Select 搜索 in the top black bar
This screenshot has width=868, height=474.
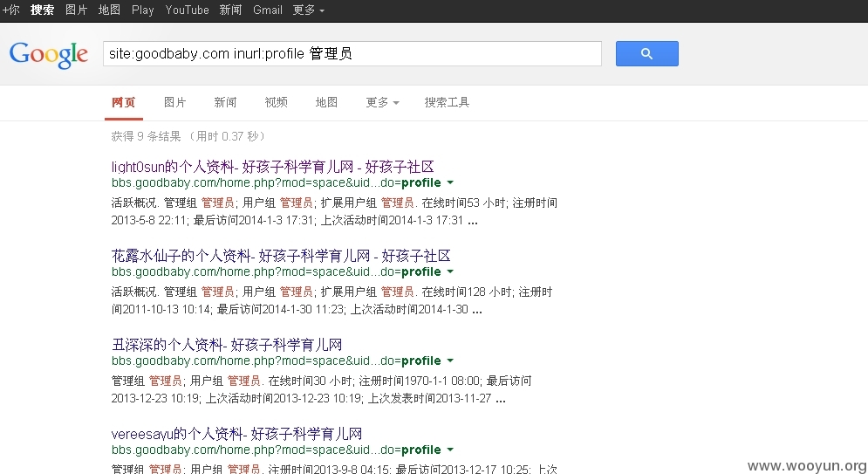(42, 10)
